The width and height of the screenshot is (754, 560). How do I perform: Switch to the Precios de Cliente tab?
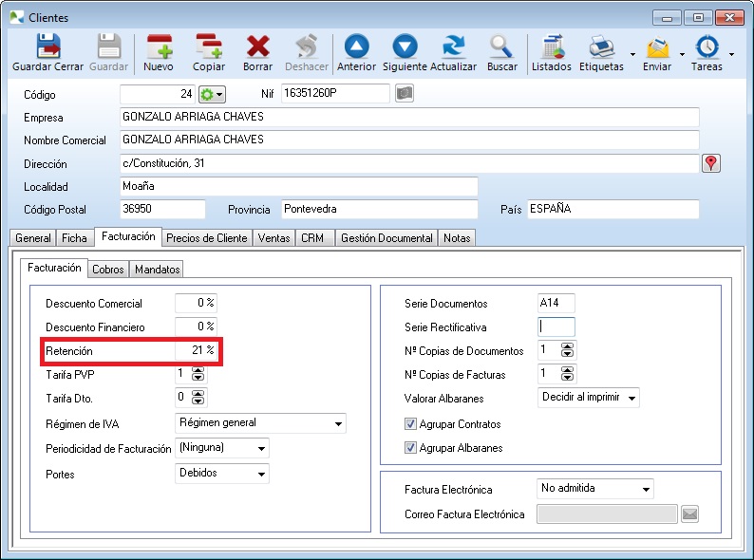[x=206, y=238]
